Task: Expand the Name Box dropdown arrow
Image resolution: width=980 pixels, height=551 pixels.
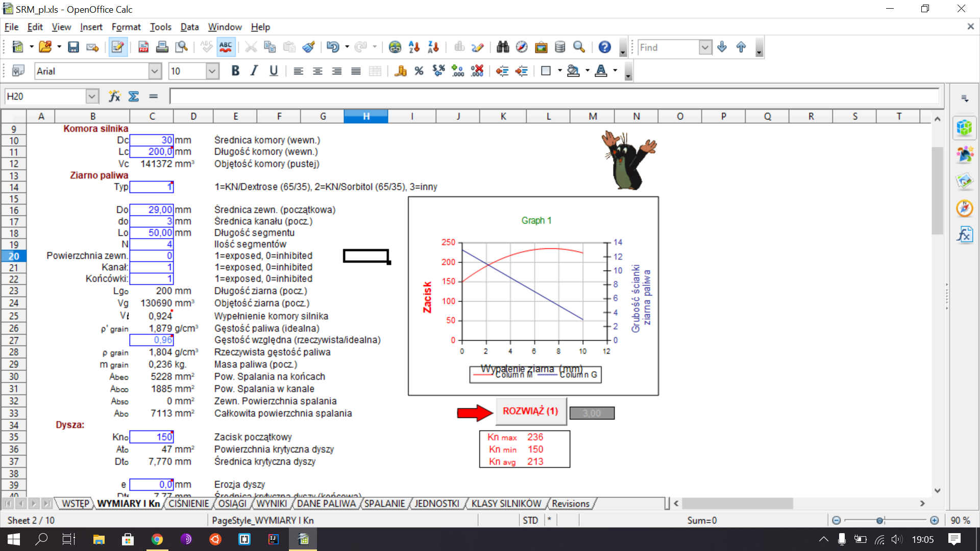Action: click(92, 96)
